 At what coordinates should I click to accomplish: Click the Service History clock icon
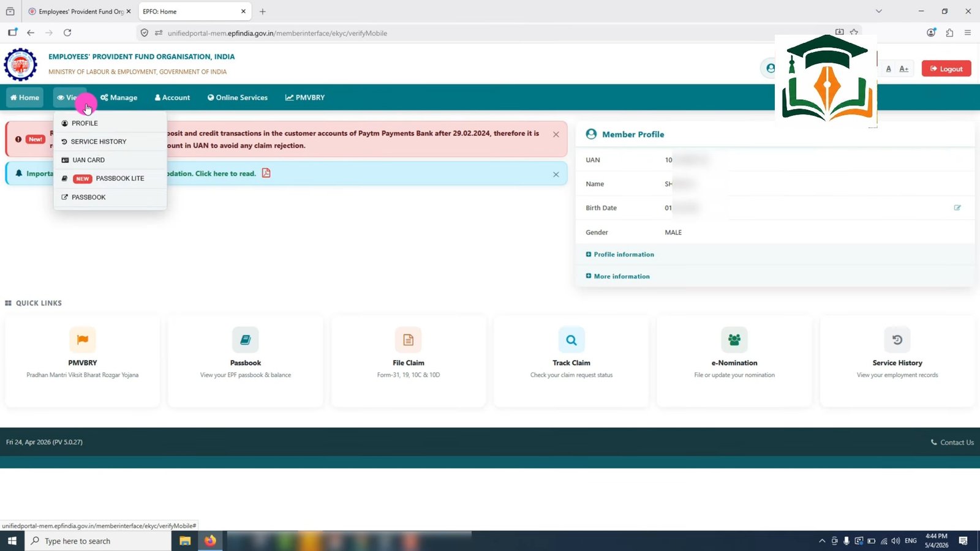point(897,340)
